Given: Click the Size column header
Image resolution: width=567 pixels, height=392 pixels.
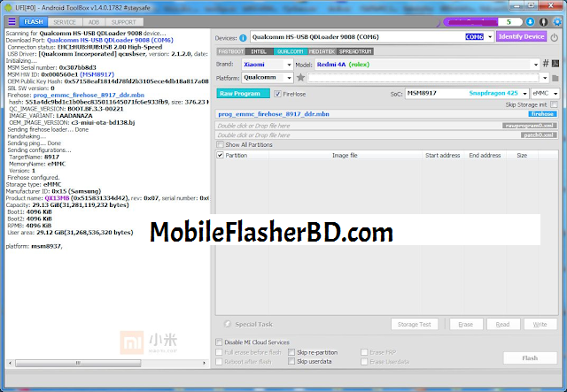Looking at the screenshot, I should click(x=522, y=155).
